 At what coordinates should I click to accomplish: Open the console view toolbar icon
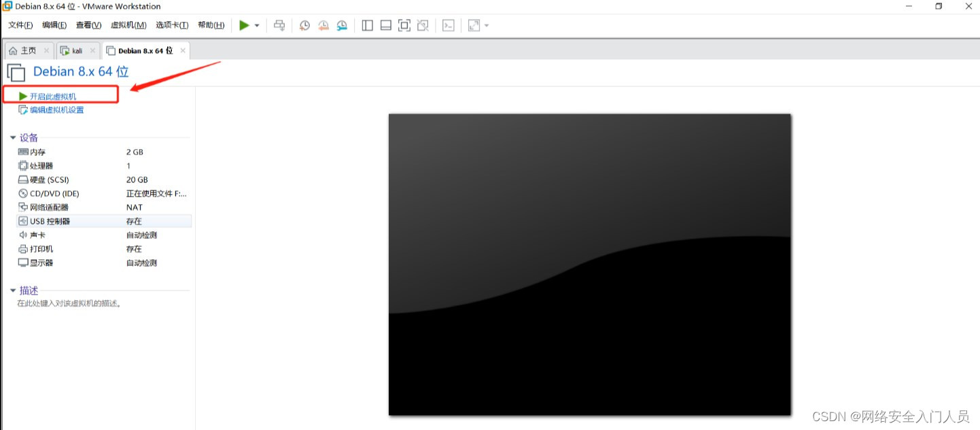click(448, 25)
